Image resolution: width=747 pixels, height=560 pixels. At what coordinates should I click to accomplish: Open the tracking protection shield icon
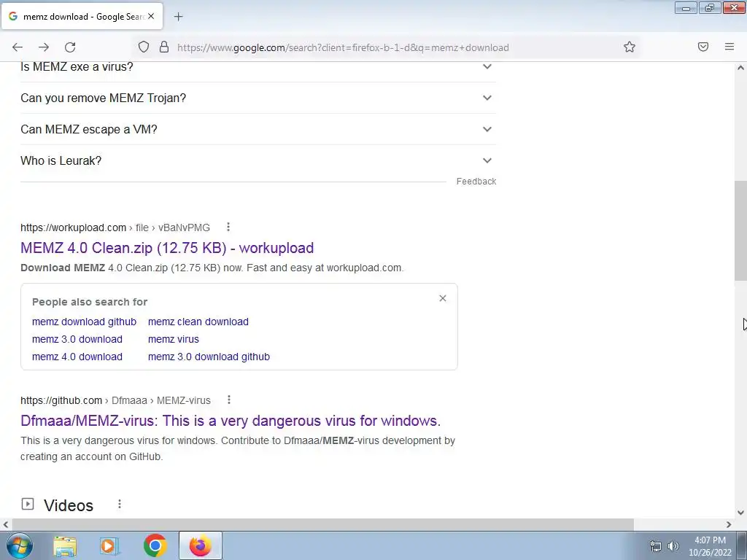[x=144, y=47]
